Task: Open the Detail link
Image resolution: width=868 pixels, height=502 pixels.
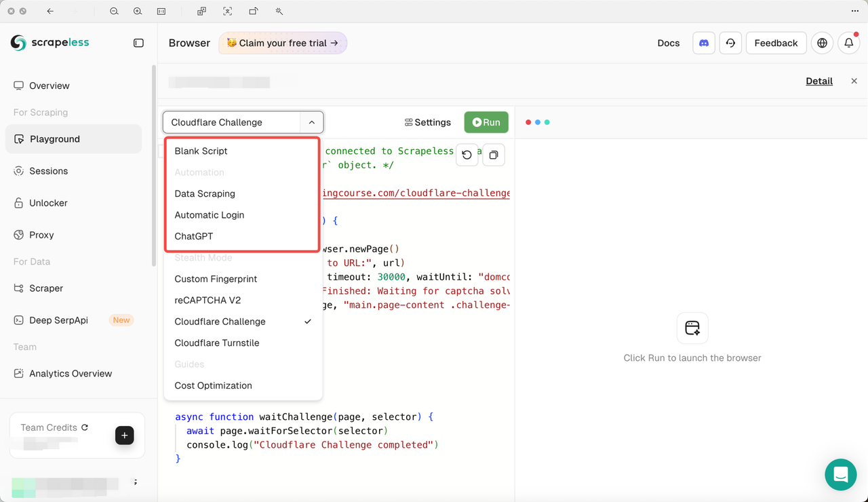Action: tap(819, 81)
